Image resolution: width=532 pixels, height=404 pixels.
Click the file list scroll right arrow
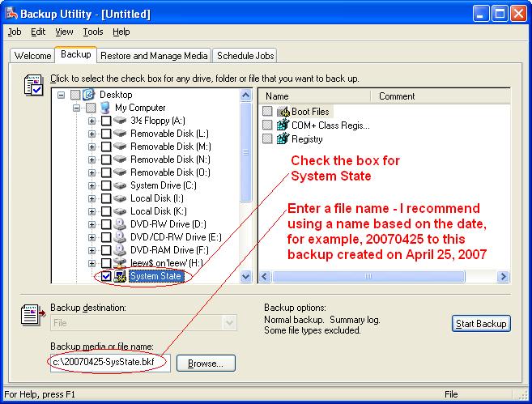(x=503, y=276)
